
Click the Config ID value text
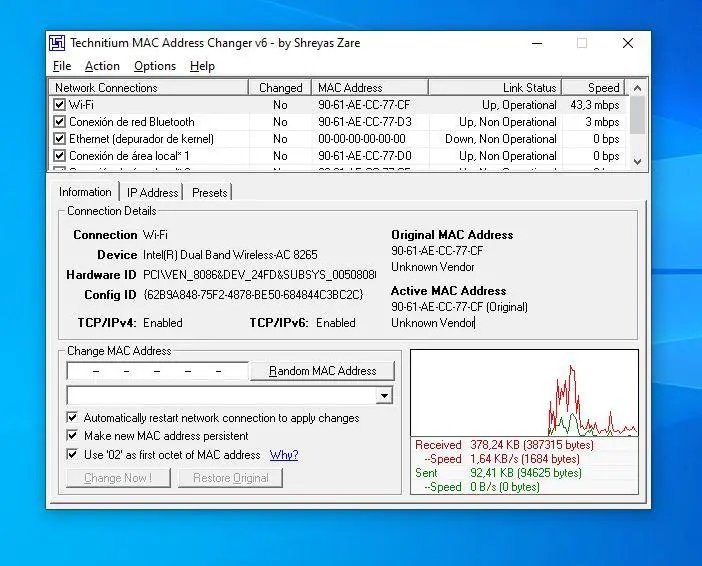[x=253, y=295]
